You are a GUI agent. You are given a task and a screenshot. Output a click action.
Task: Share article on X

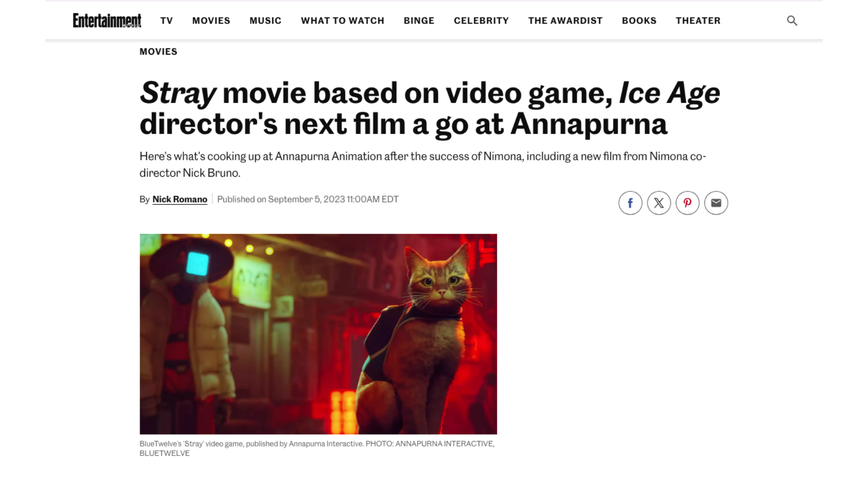(x=659, y=203)
